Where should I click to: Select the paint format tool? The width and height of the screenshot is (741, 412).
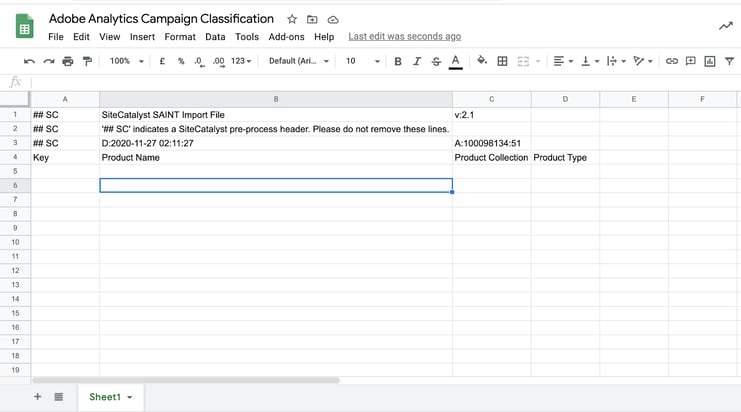(x=87, y=61)
